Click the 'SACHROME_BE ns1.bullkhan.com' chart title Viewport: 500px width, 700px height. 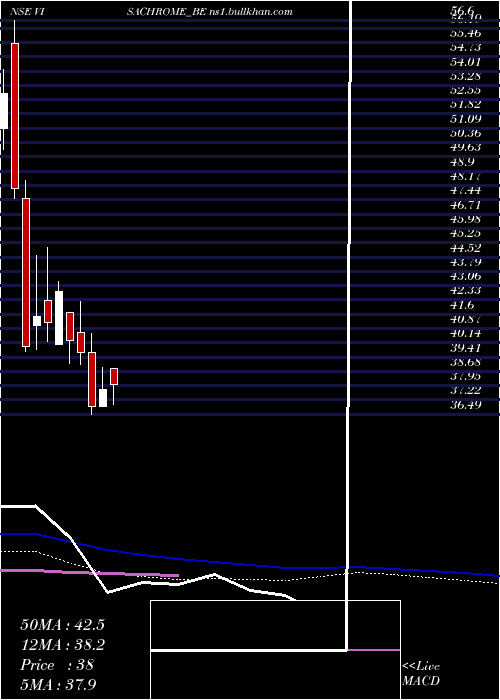210,12
